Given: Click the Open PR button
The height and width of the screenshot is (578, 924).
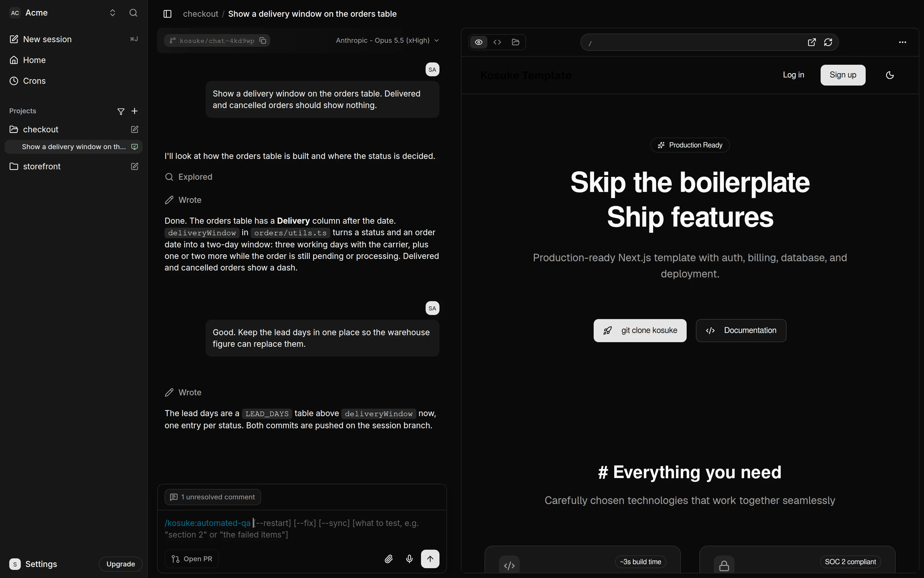Looking at the screenshot, I should coord(192,559).
